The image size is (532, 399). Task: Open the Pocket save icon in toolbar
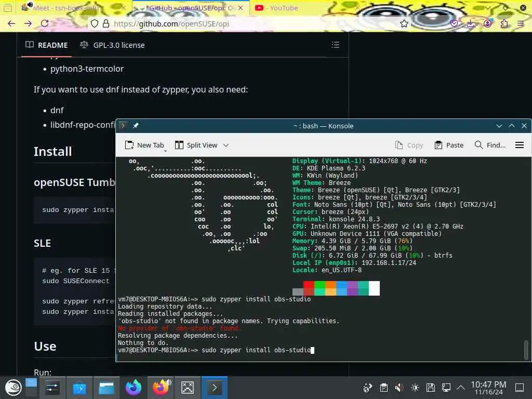click(x=454, y=23)
